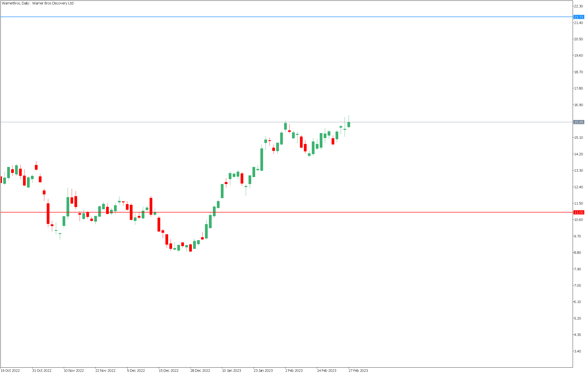Click the 2 Feb 2023 date label

click(x=294, y=370)
